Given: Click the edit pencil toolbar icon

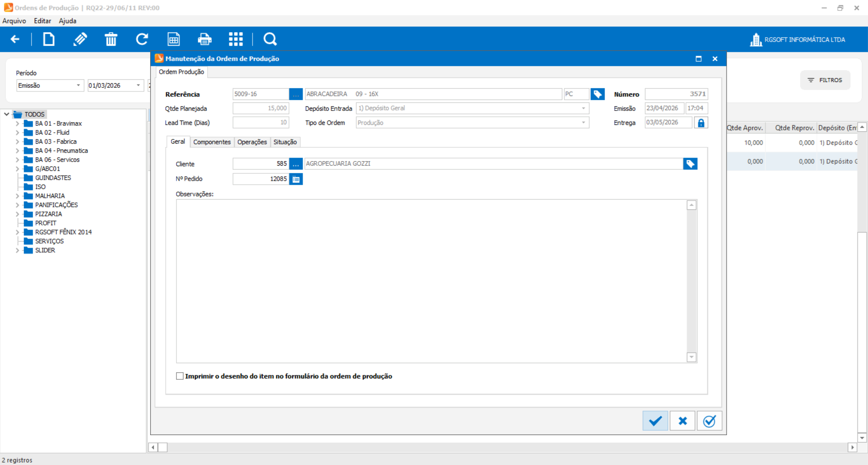Looking at the screenshot, I should click(x=80, y=39).
